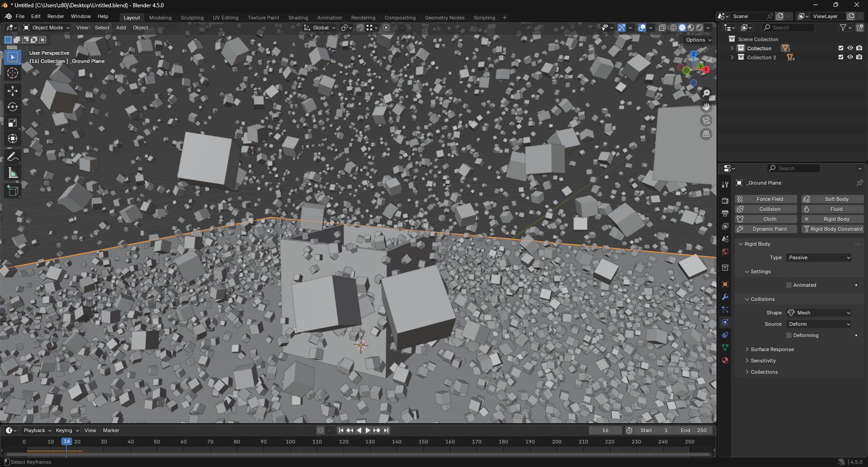Switch to the Shading workspace tab
The width and height of the screenshot is (868, 467).
pyautogui.click(x=298, y=18)
